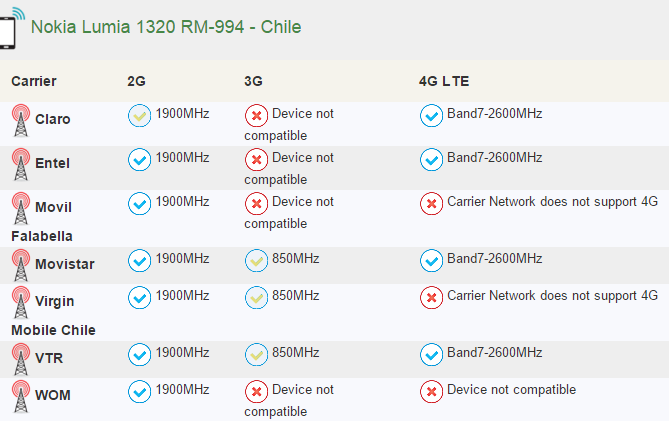Click the red X icon in WOM 4G LTE cell
This screenshot has height=421, width=669.
[x=431, y=391]
